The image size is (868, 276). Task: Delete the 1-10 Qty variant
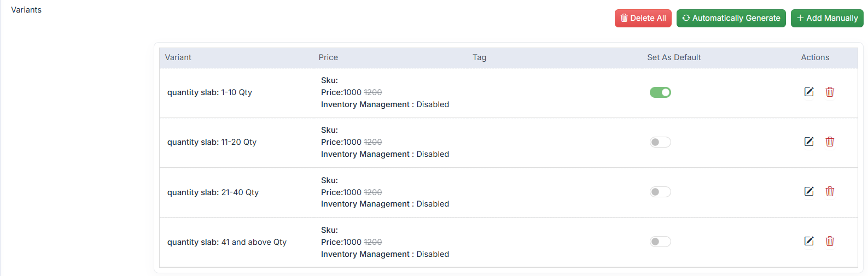click(830, 92)
